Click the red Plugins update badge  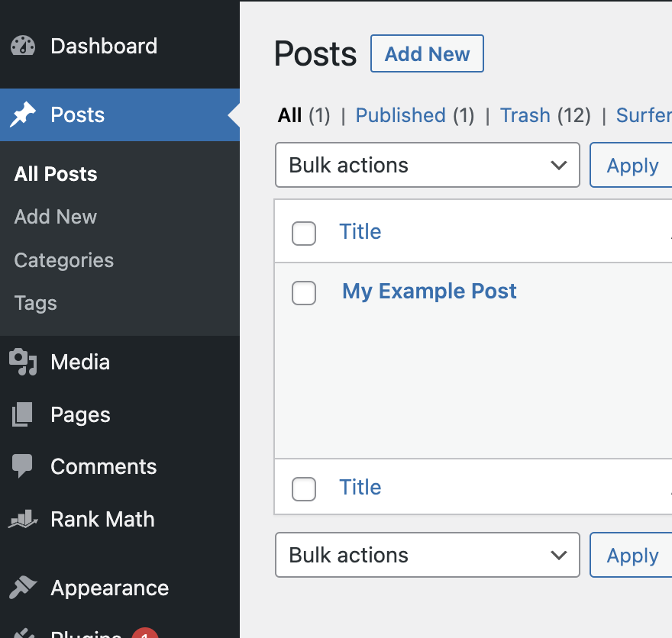(145, 633)
